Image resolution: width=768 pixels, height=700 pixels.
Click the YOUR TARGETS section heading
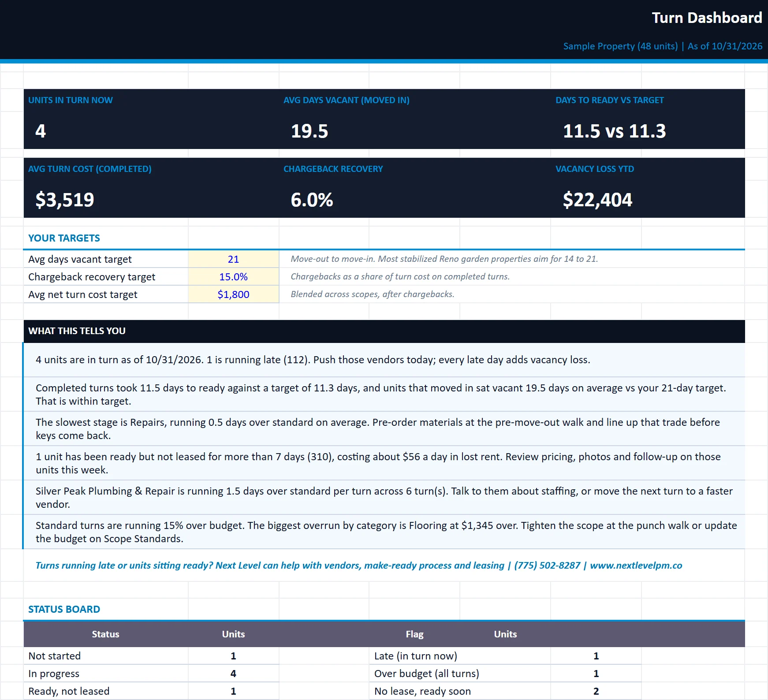[64, 238]
